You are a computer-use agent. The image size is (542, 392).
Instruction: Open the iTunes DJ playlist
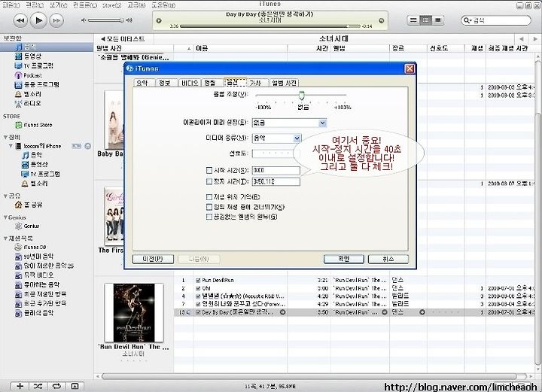click(x=30, y=247)
